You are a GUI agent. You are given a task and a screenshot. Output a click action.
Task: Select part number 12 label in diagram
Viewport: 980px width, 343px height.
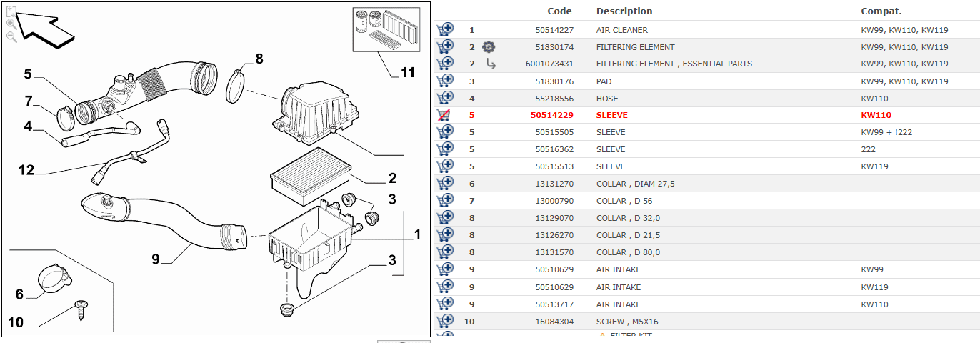click(26, 170)
